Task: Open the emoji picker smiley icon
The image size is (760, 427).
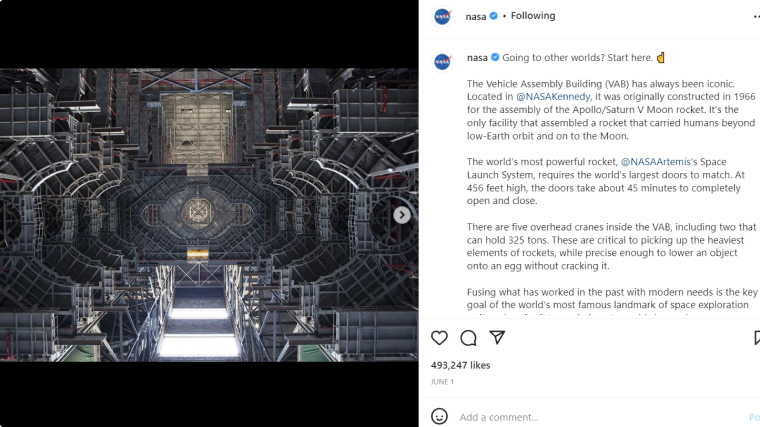Action: pos(439,416)
